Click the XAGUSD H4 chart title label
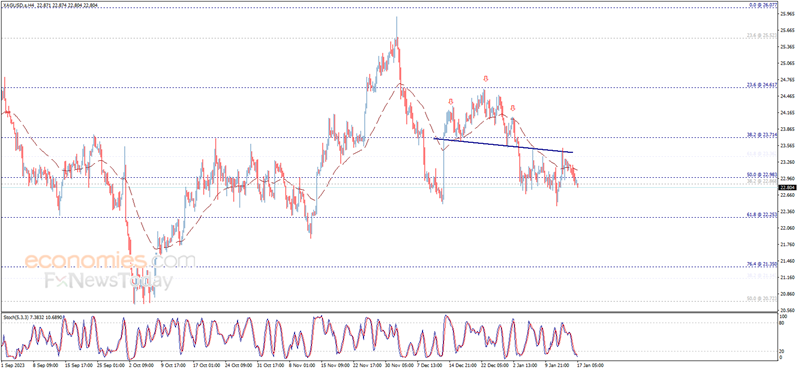Screen dimensions: 798x371 coord(50,5)
